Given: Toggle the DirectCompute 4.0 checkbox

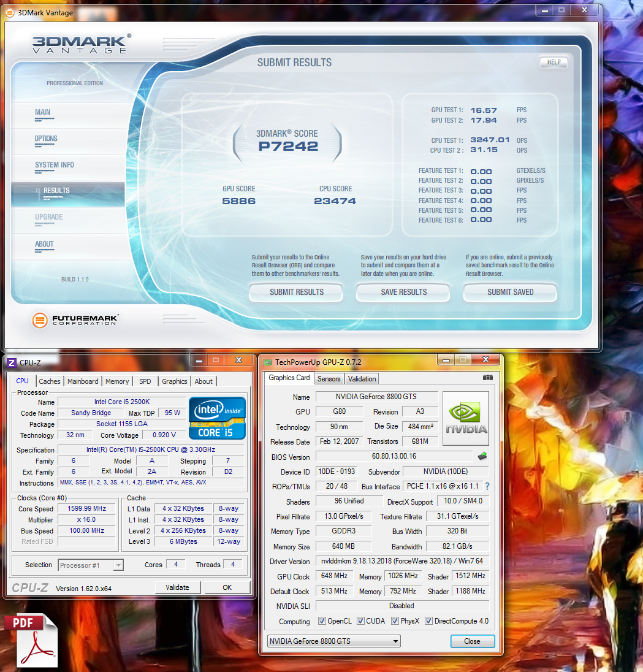Looking at the screenshot, I should click(428, 621).
